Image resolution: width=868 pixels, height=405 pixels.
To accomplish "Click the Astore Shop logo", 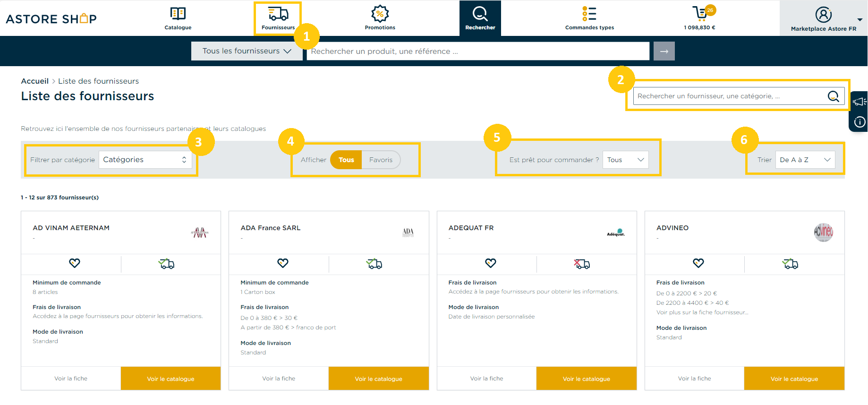I will [x=51, y=18].
